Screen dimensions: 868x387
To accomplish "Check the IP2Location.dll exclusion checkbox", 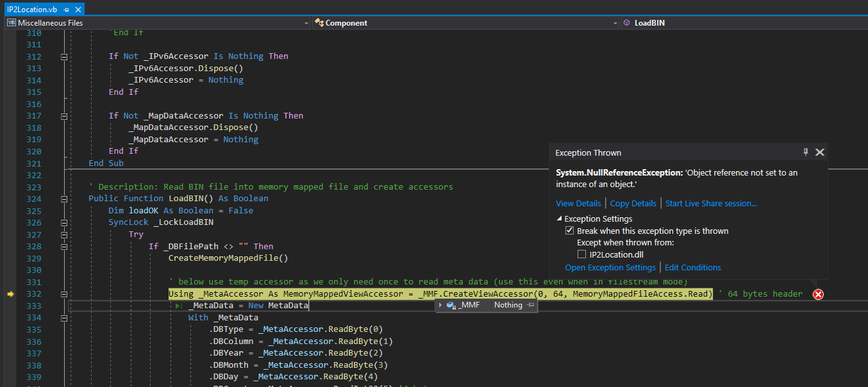I will tap(582, 254).
